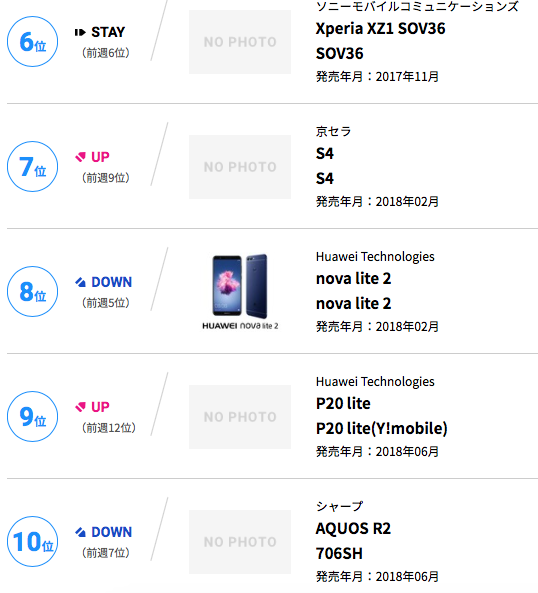Open the AQUOS R2 product title
Image resolution: width=538 pixels, height=593 pixels.
click(x=353, y=529)
